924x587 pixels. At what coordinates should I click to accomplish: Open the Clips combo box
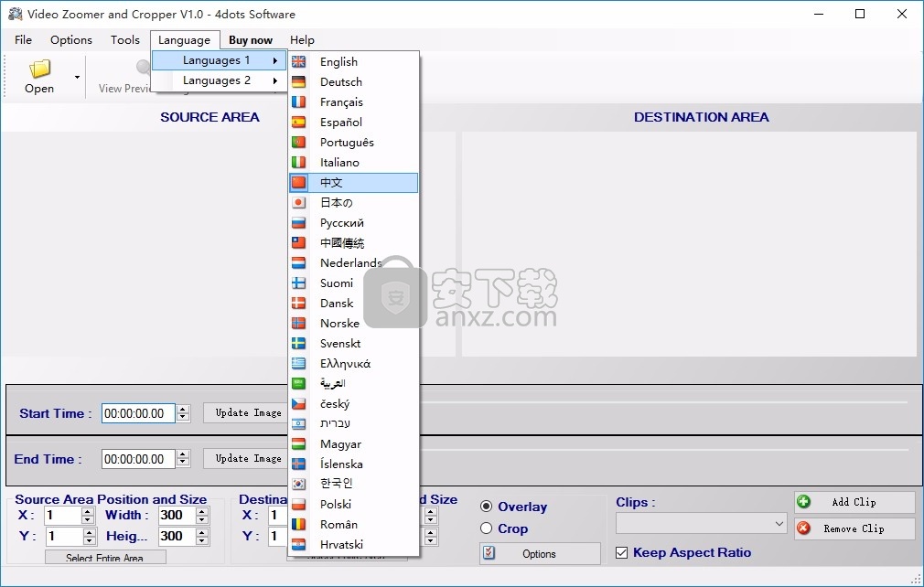coord(702,523)
